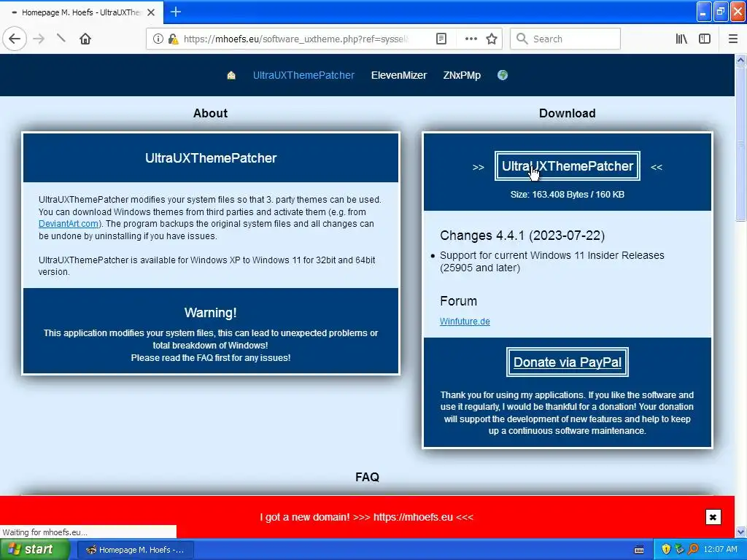Click the security shield tray icon
747x560 pixels.
(666, 550)
